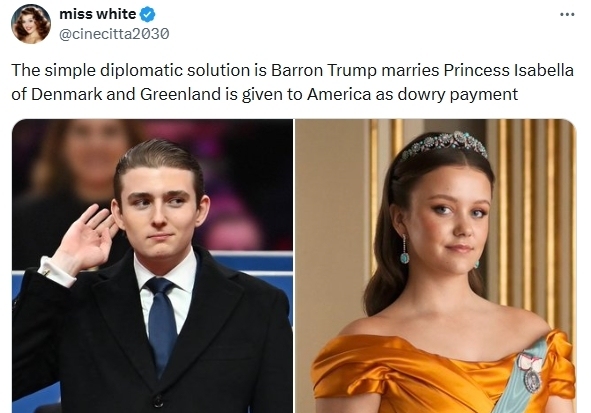Screen dimensions: 591x413
Task: Click the blue verified badge
Action: click(147, 14)
